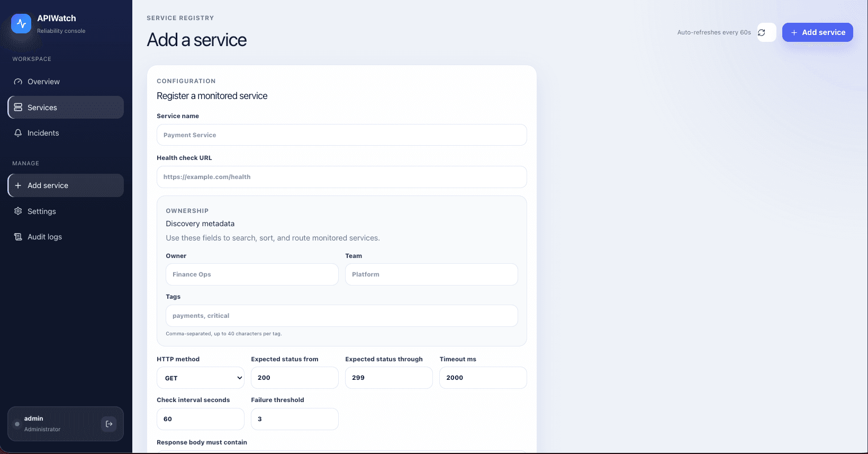
Task: Click the Failure threshold field
Action: point(295,419)
